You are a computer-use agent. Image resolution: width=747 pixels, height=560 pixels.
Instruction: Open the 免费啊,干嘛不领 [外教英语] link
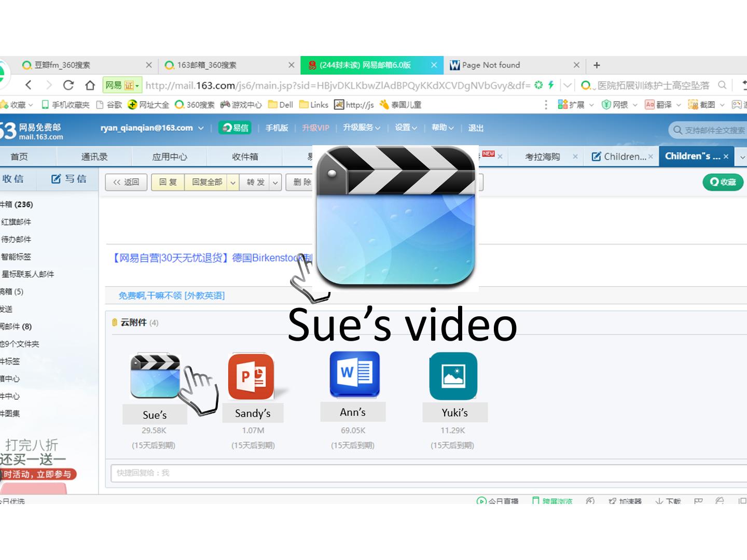pos(172,296)
